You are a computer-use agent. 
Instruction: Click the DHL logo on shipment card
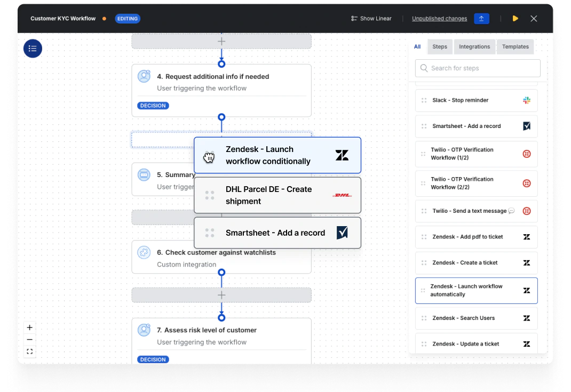(x=342, y=195)
